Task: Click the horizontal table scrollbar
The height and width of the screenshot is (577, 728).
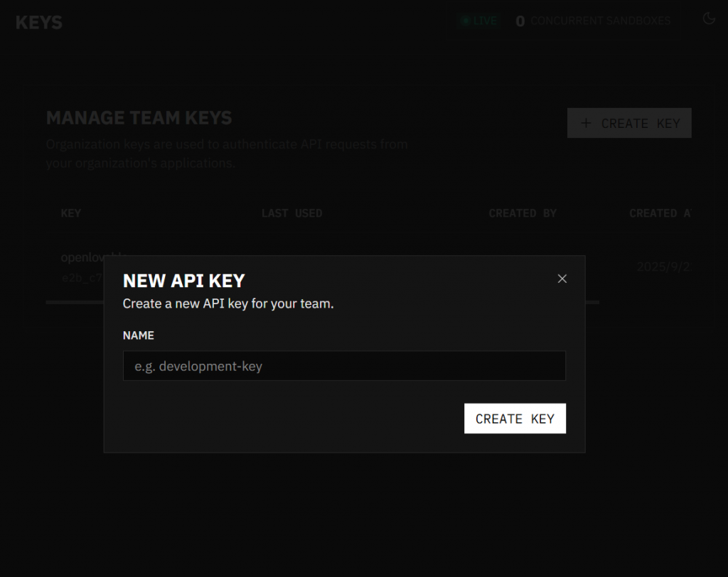Action: click(x=322, y=302)
